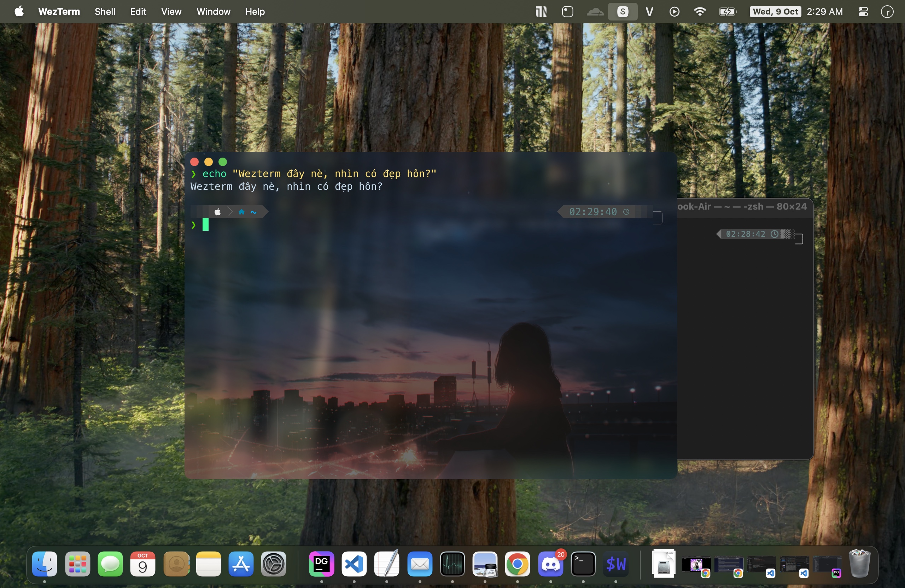Open the Wi-Fi status menu
Image resolution: width=905 pixels, height=588 pixels.
pos(700,11)
